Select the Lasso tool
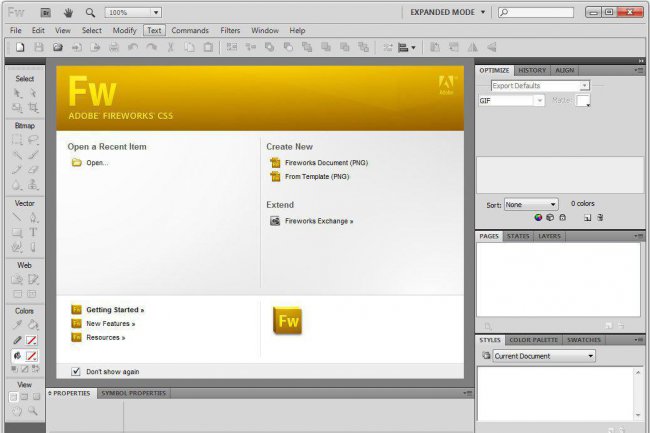 point(33,140)
